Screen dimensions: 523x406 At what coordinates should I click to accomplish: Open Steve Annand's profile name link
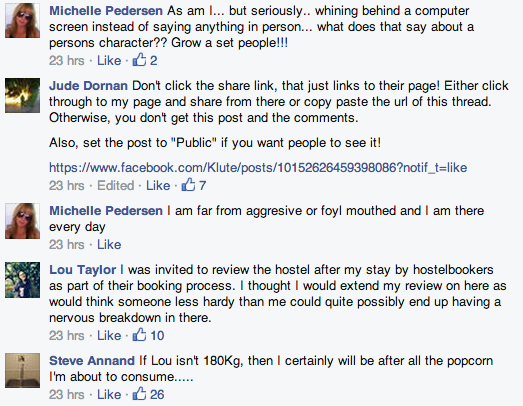(92, 361)
